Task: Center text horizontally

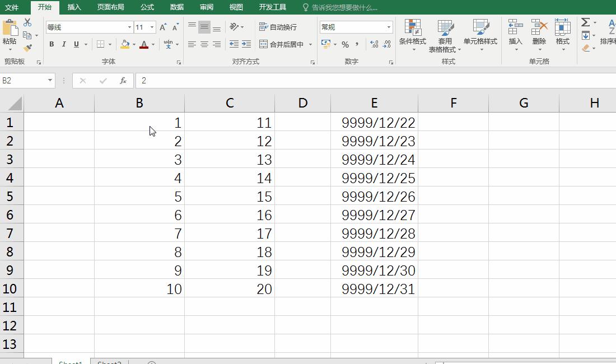Action: (x=204, y=44)
